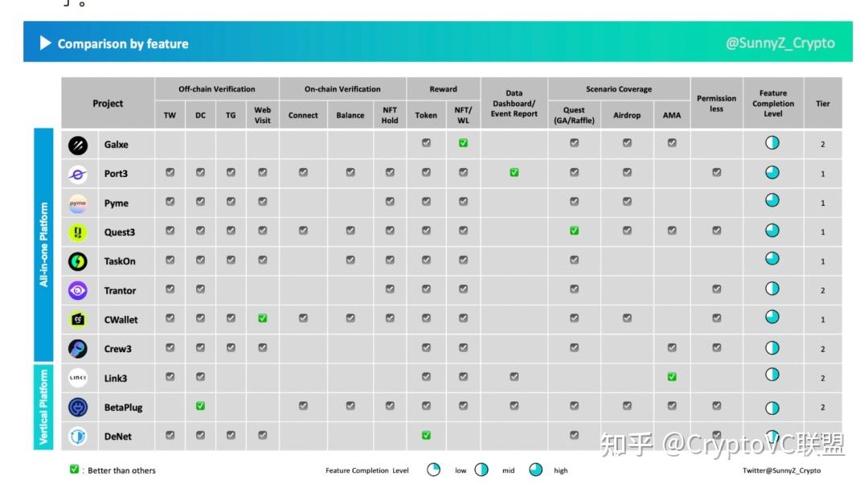Viewport: 868px width, 484px height.
Task: Click Pyme's feature completion level pie icon
Action: [x=772, y=200]
